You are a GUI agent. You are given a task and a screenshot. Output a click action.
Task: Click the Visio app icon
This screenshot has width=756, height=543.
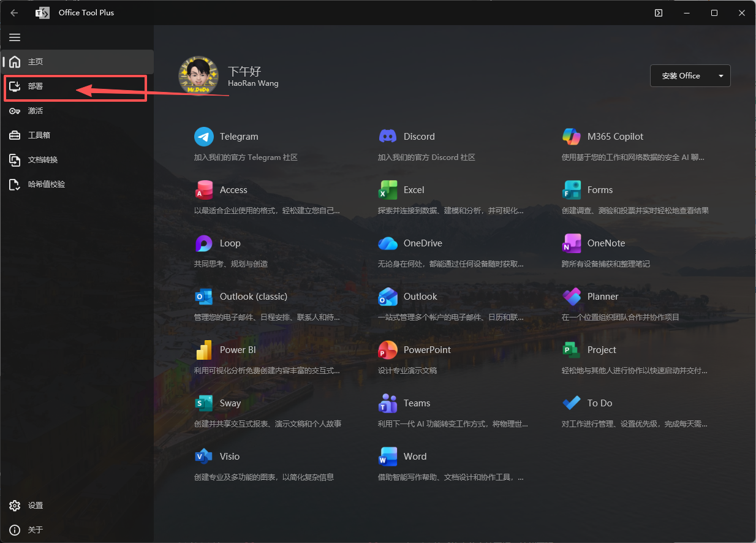(x=204, y=457)
